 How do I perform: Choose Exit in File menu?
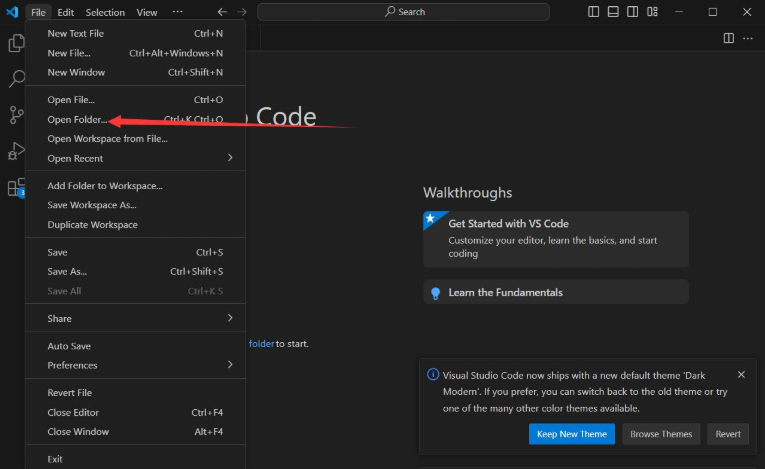coord(135,459)
